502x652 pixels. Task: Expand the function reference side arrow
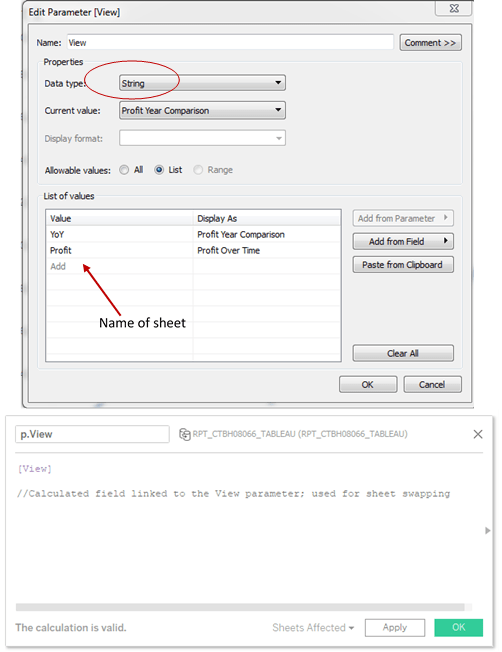click(x=487, y=531)
